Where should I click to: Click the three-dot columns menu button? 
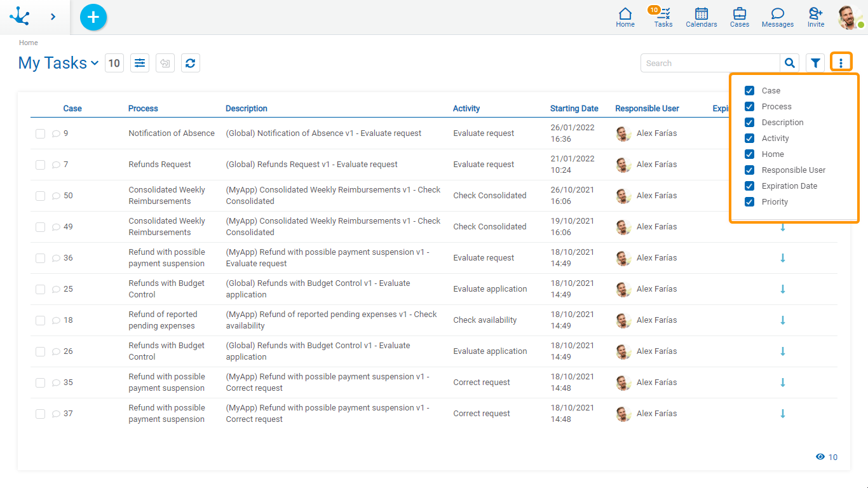point(841,63)
